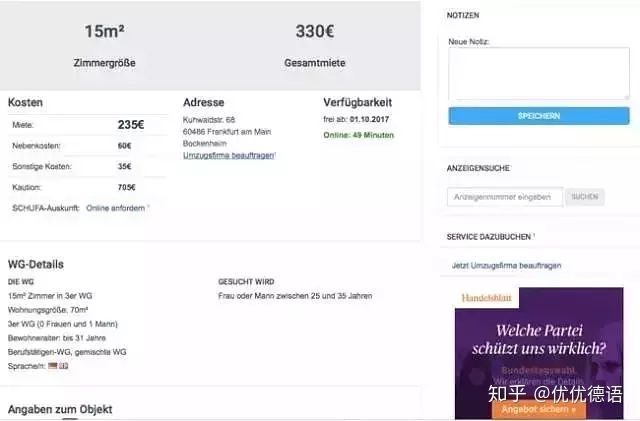This screenshot has height=421, width=640.
Task: Select Berufstätigen-WG, gemischte WG line
Action: (67, 352)
